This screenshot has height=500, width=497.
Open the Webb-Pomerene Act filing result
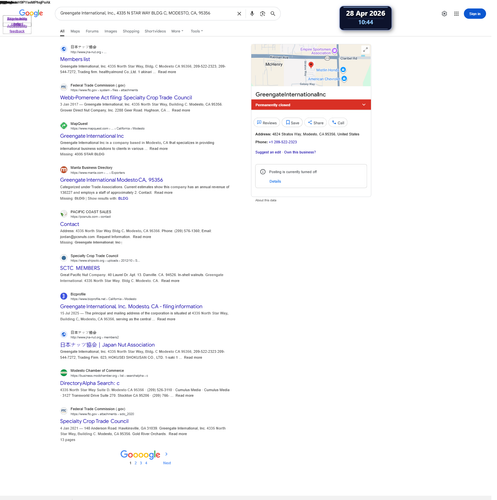coord(126,97)
